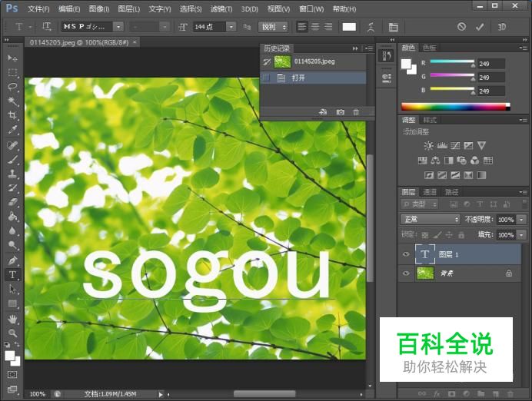The height and width of the screenshot is (401, 532).
Task: Select the Healing Brush tool
Action: pos(12,145)
